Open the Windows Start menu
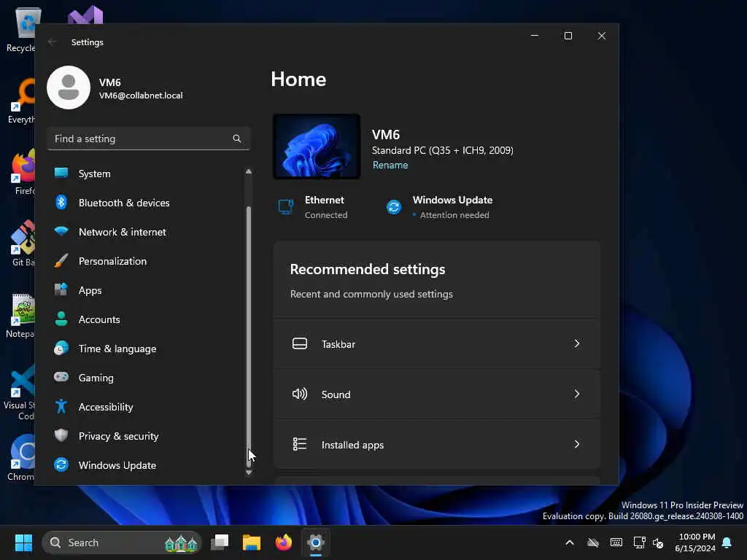The width and height of the screenshot is (747, 560). (x=23, y=542)
